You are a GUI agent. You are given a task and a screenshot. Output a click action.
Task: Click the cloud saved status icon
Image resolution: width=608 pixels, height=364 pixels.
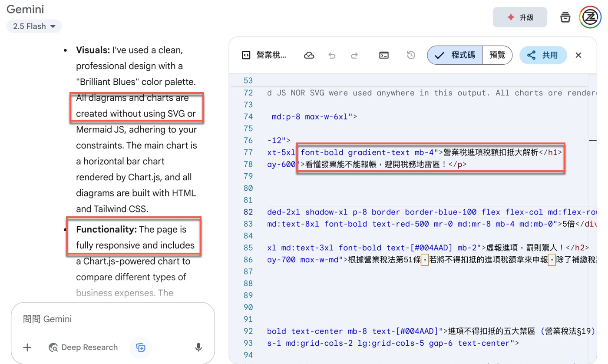click(309, 55)
